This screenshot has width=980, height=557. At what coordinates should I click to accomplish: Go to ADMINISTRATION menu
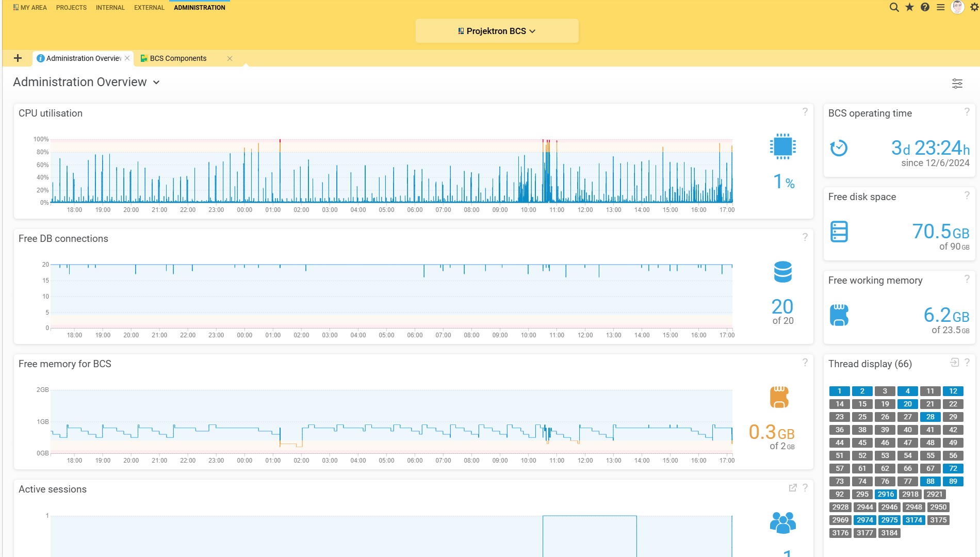tap(200, 8)
